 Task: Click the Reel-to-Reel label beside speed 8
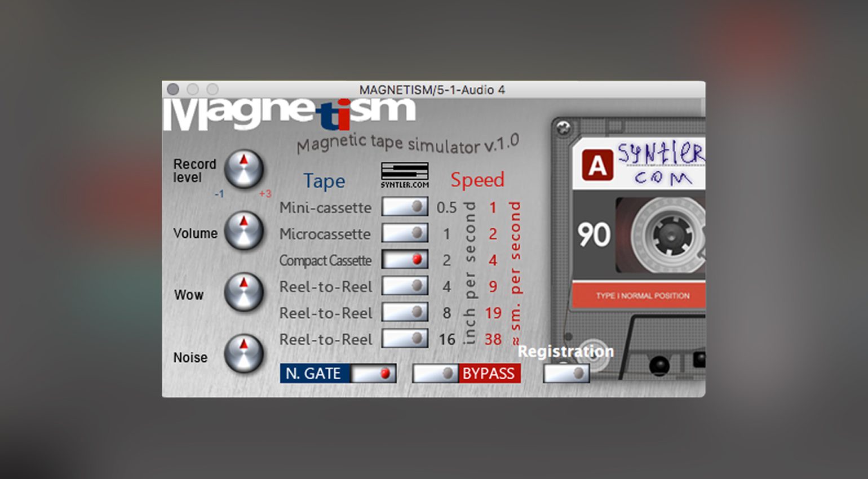tap(326, 313)
